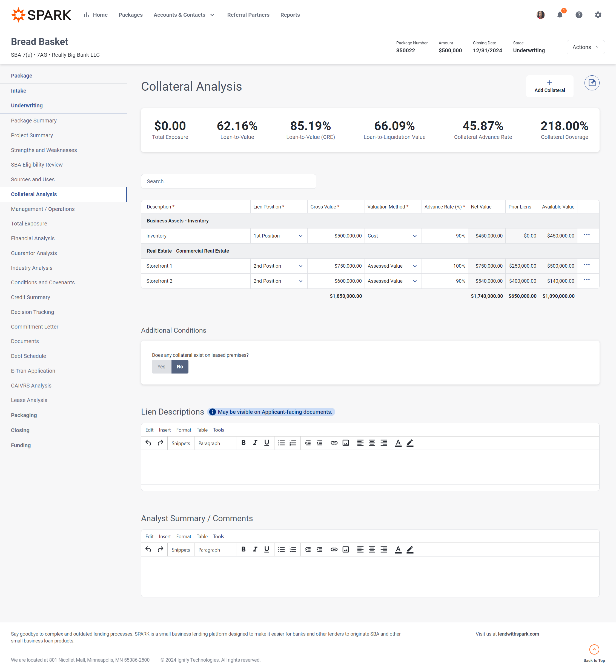Open Referral Partners page
Screen dimensions: 616x672
248,15
